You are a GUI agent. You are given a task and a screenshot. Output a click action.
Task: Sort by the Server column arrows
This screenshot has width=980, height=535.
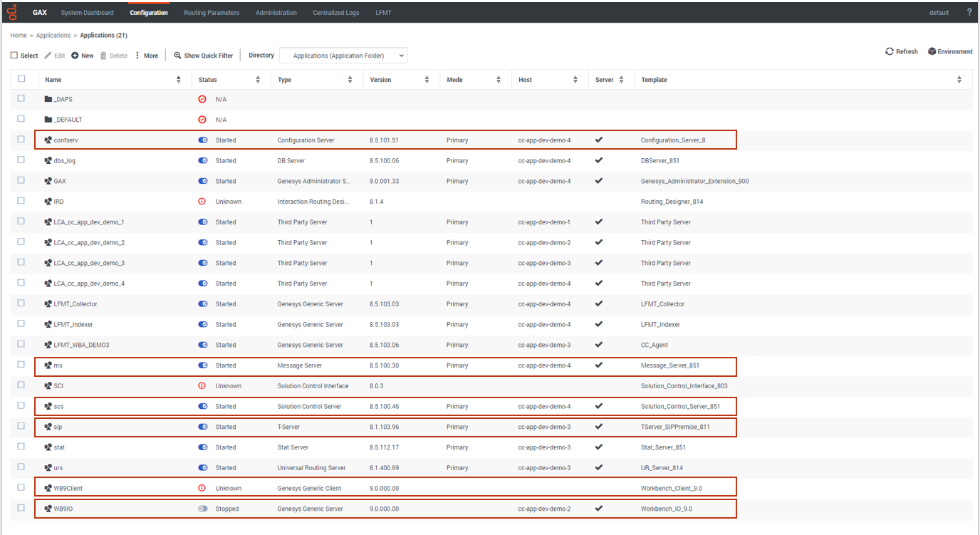click(621, 80)
